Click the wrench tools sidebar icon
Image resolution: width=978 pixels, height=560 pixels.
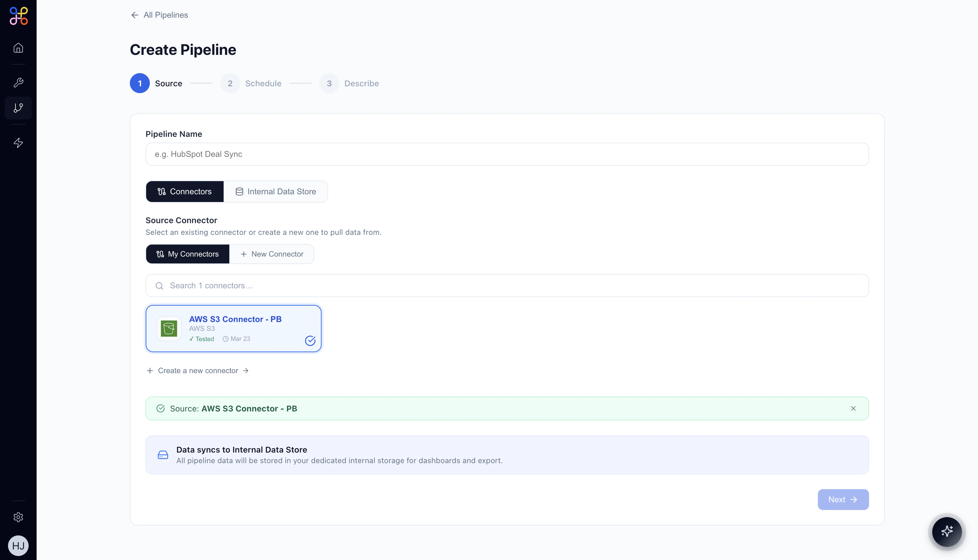(x=18, y=82)
